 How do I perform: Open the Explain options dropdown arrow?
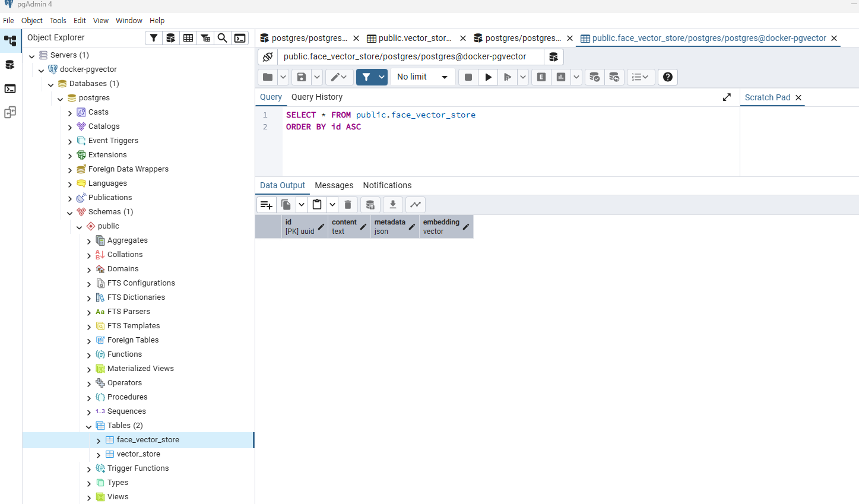pyautogui.click(x=576, y=77)
